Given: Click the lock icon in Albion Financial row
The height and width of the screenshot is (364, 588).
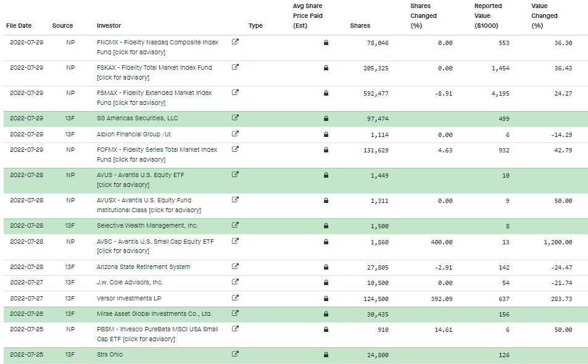Looking at the screenshot, I should pyautogui.click(x=326, y=134).
